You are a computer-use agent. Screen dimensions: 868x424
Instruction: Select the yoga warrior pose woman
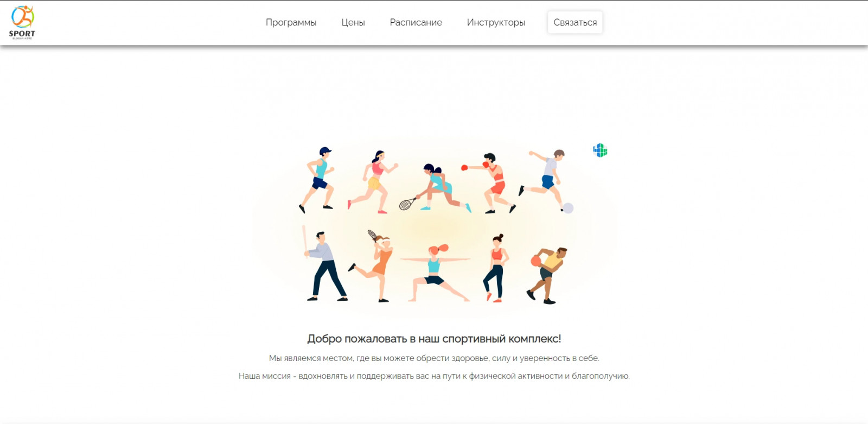pos(436,273)
